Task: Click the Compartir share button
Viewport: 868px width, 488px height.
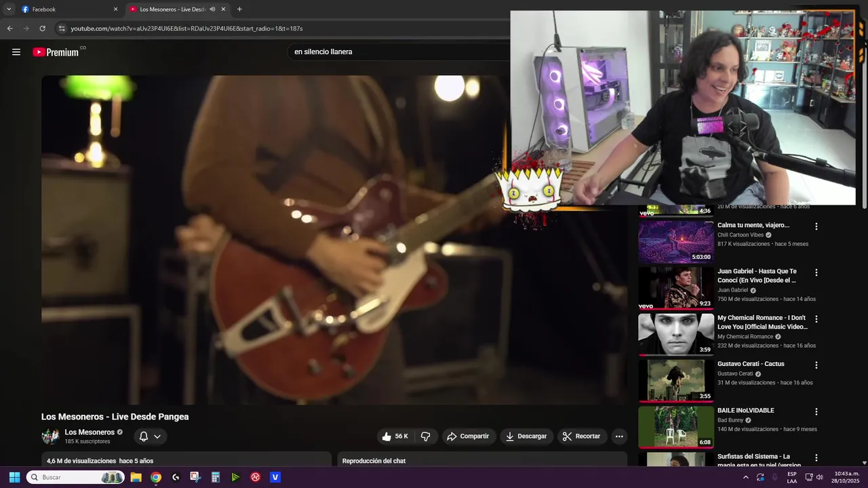Action: pos(468,436)
